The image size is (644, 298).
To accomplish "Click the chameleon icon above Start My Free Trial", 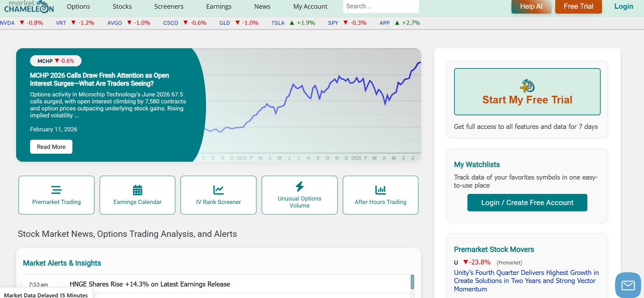I will pyautogui.click(x=527, y=86).
